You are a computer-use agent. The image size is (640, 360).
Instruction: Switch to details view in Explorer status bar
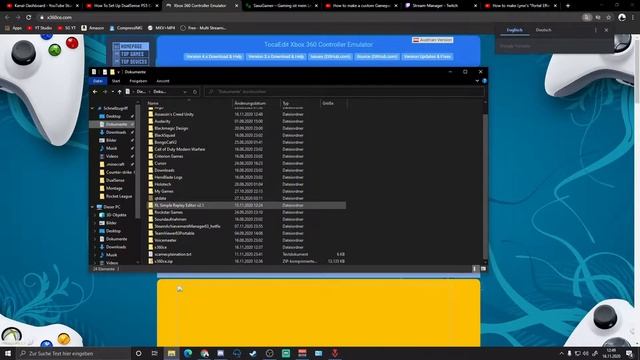coord(474,269)
